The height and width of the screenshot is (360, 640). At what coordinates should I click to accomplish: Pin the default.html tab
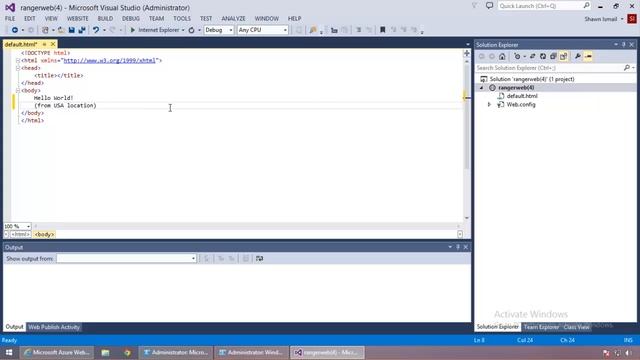(44, 44)
